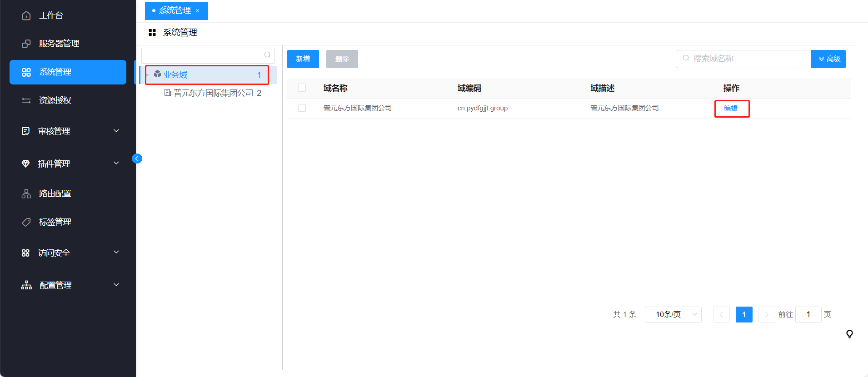
Task: Open 工作台 in the sidebar
Action: click(x=51, y=15)
